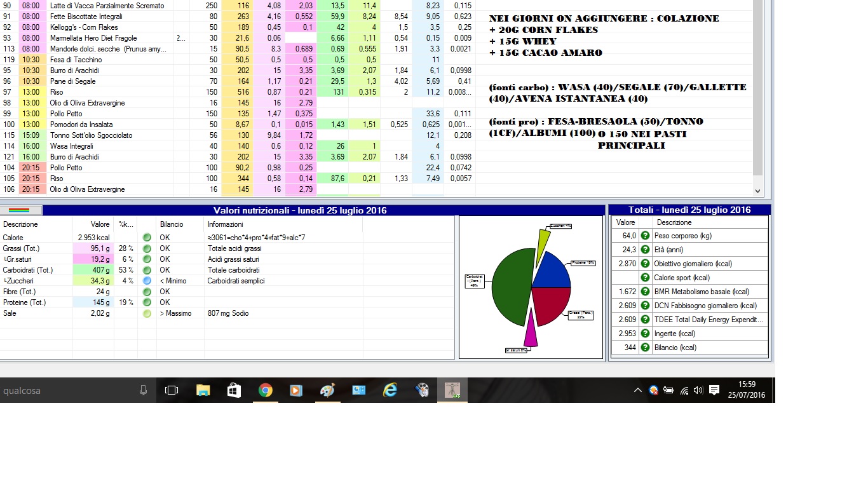Click the Bilancio column header
This screenshot has height=488, width=868.
pyautogui.click(x=172, y=224)
